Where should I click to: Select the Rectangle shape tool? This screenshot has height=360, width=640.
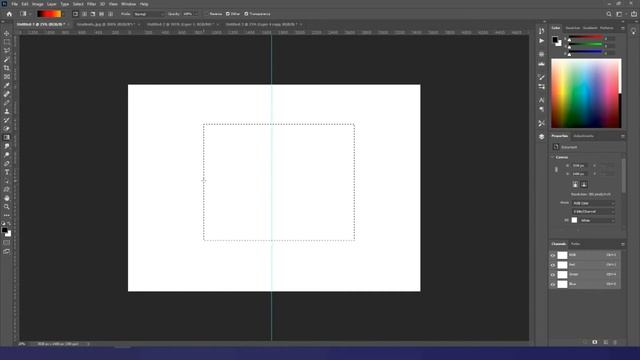[7, 189]
